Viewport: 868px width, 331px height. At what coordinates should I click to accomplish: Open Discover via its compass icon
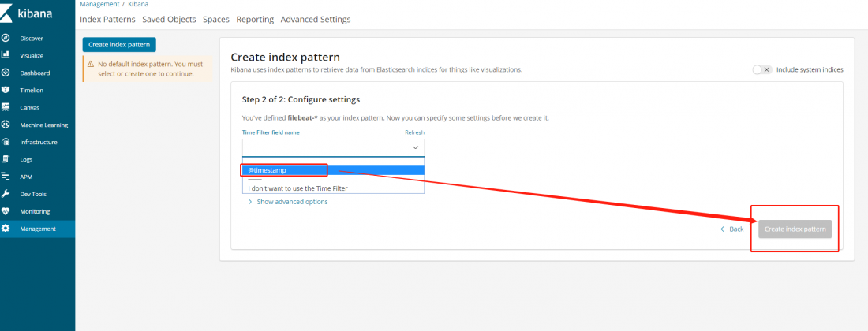coord(6,38)
